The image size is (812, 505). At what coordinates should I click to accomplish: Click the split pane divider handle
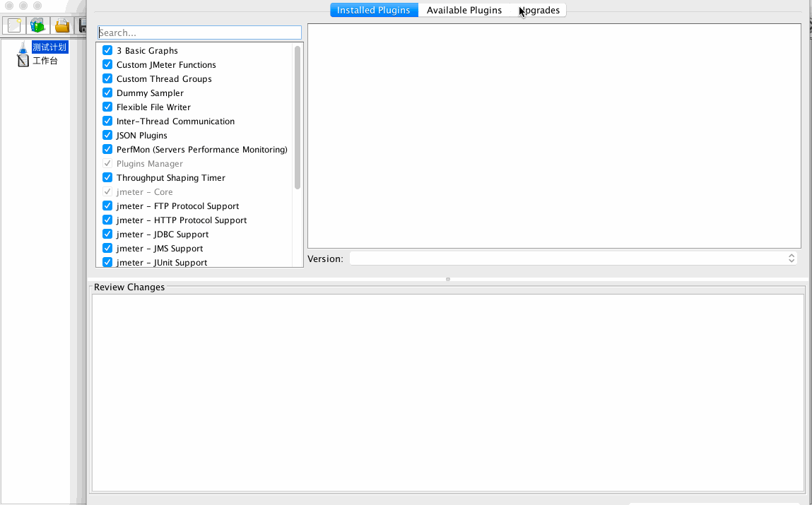(448, 280)
